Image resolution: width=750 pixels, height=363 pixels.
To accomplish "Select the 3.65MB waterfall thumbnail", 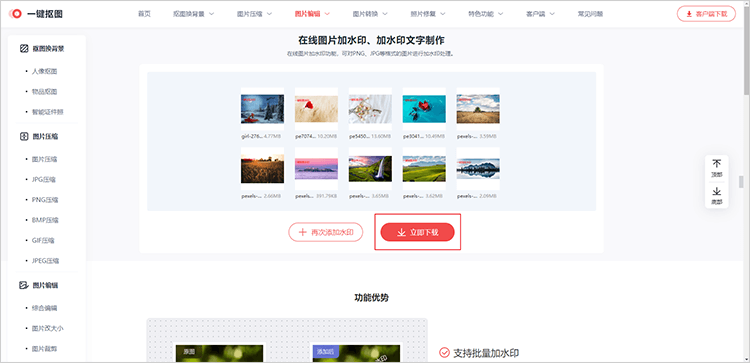I will tap(370, 169).
